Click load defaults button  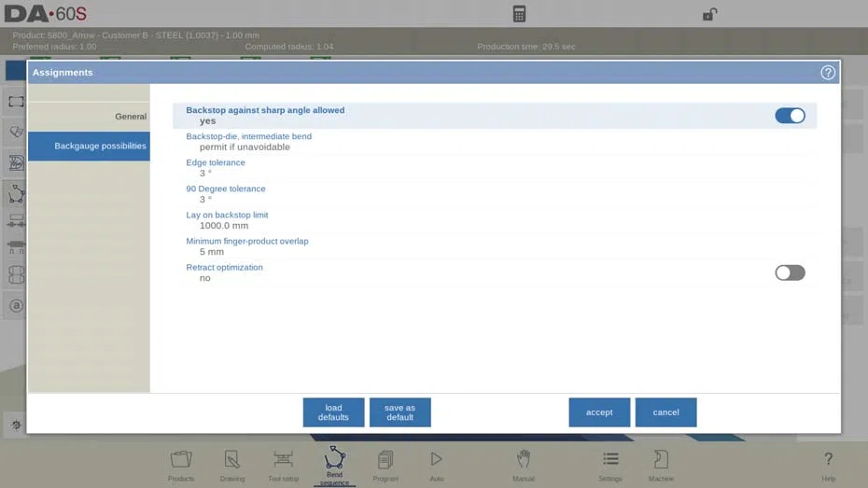[x=333, y=412]
